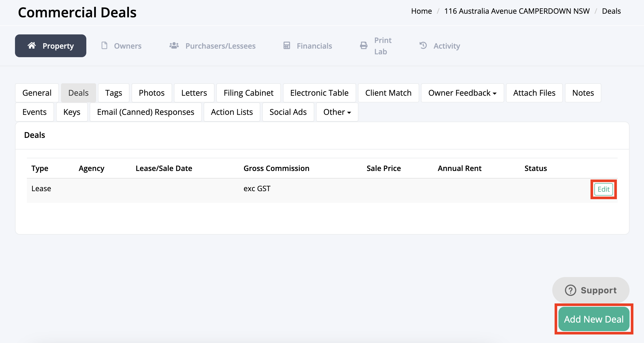
Task: Open the Support widget
Action: click(591, 290)
